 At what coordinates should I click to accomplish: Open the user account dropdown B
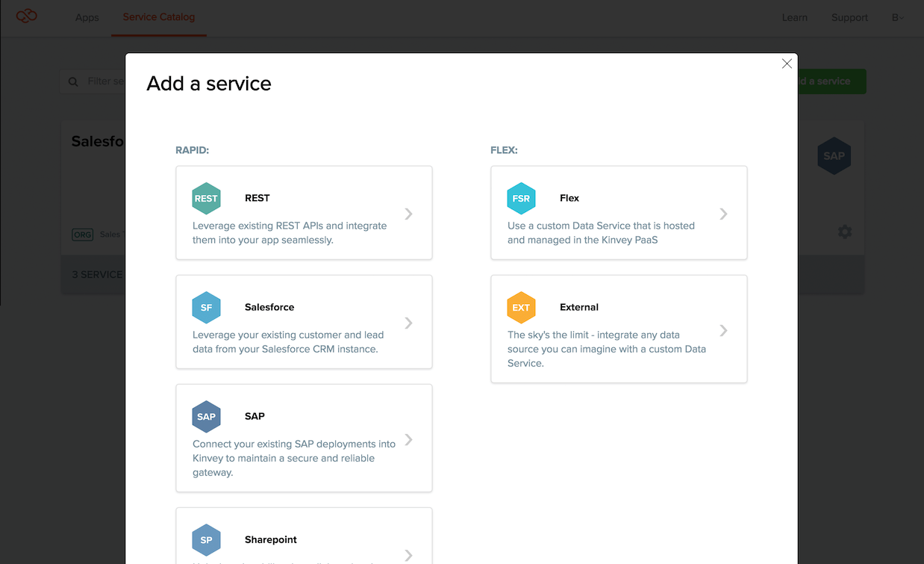coord(898,17)
